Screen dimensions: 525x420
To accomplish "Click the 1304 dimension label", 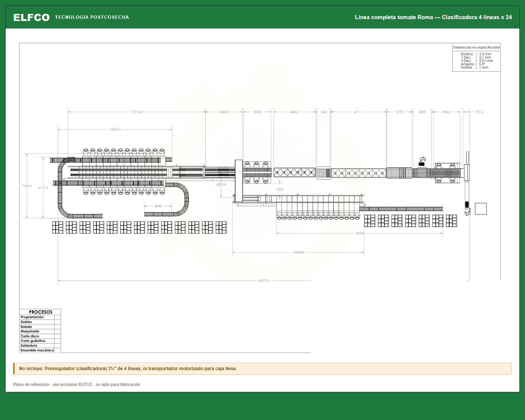I will (x=280, y=189).
